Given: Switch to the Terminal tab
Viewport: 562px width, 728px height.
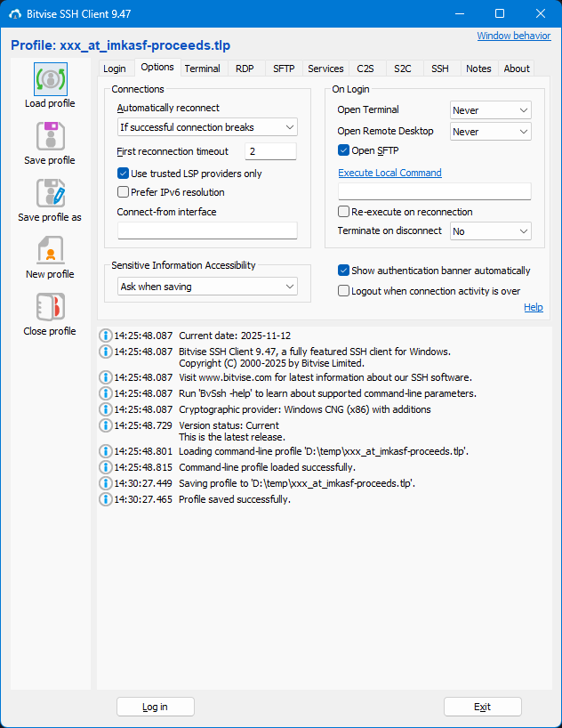Looking at the screenshot, I should pyautogui.click(x=203, y=69).
